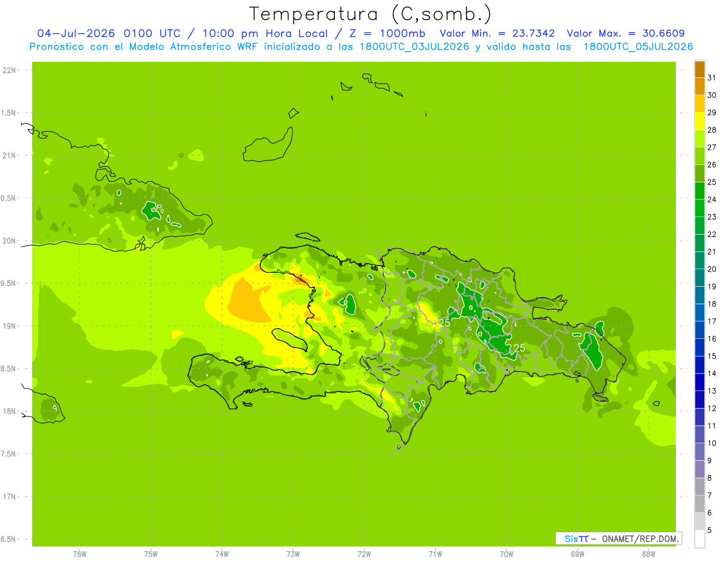Click the "72W" longitude axis label
The height and width of the screenshot is (562, 728).
(x=364, y=554)
